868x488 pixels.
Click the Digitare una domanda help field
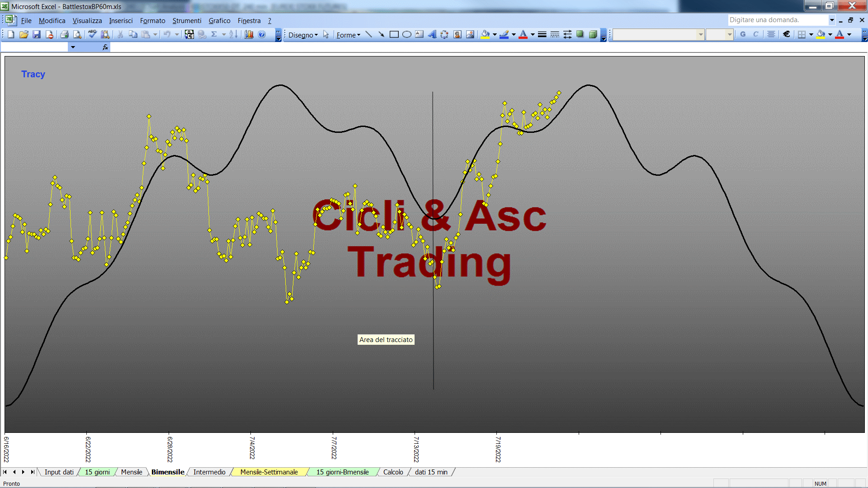click(778, 20)
